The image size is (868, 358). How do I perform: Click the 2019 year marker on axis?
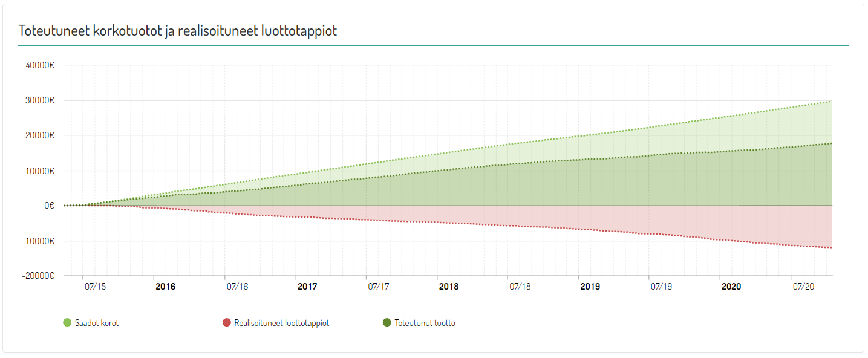click(590, 287)
